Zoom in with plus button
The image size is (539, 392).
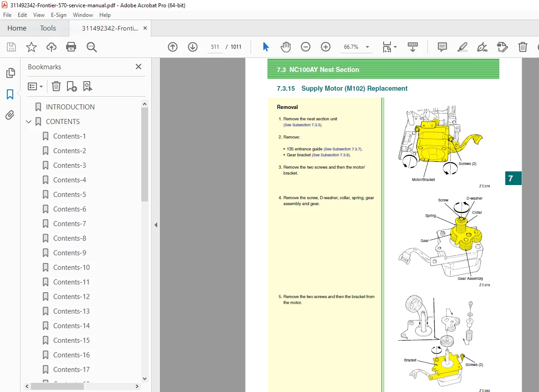(325, 47)
